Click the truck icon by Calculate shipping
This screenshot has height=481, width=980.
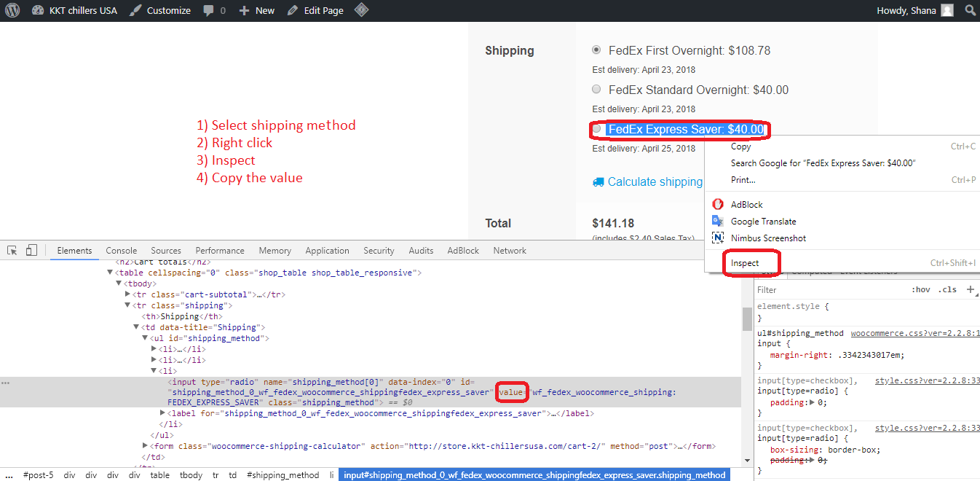click(x=598, y=181)
